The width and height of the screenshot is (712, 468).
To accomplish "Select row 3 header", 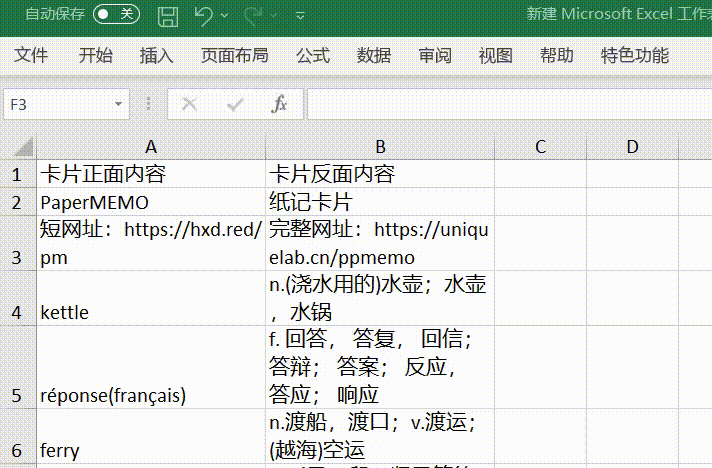I will tap(18, 243).
